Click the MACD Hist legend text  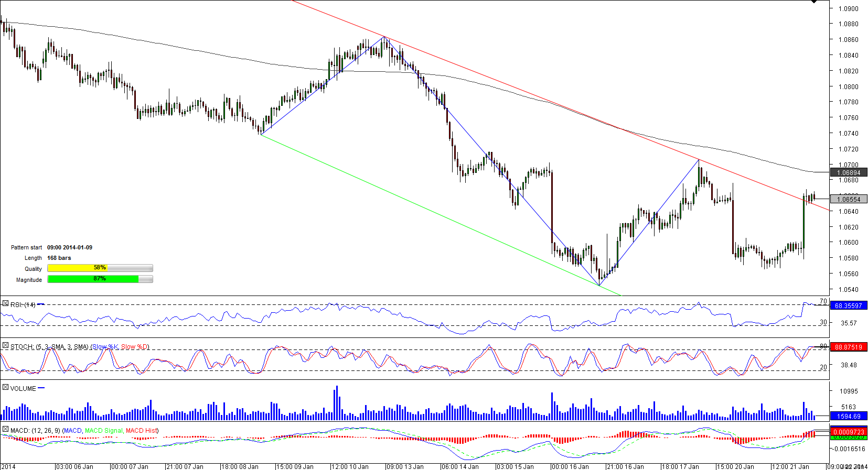click(x=142, y=431)
